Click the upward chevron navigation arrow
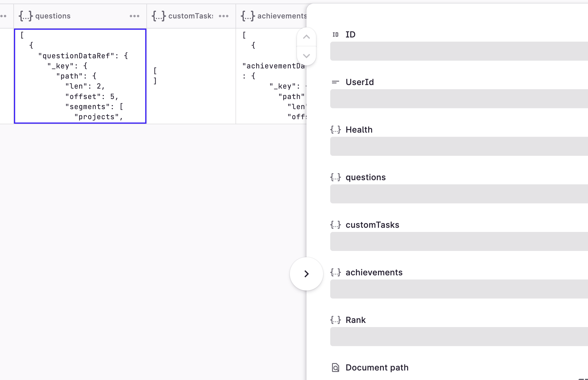Image resolution: width=588 pixels, height=380 pixels. 306,37
